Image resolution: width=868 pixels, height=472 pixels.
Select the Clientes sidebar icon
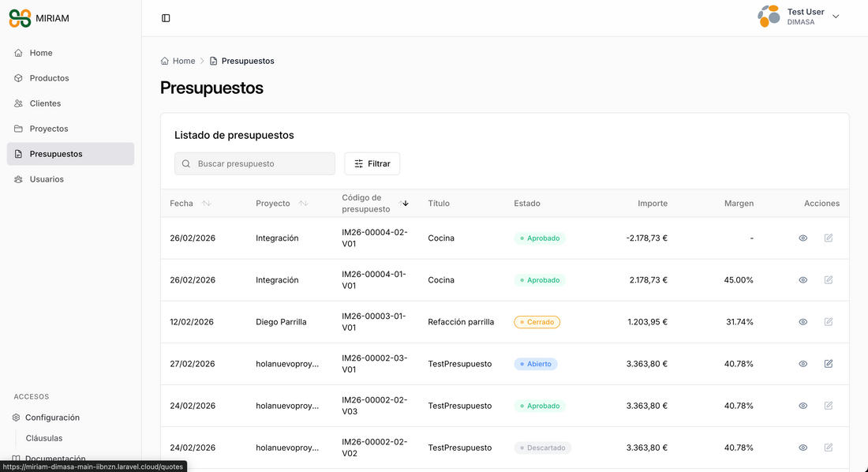[17, 103]
